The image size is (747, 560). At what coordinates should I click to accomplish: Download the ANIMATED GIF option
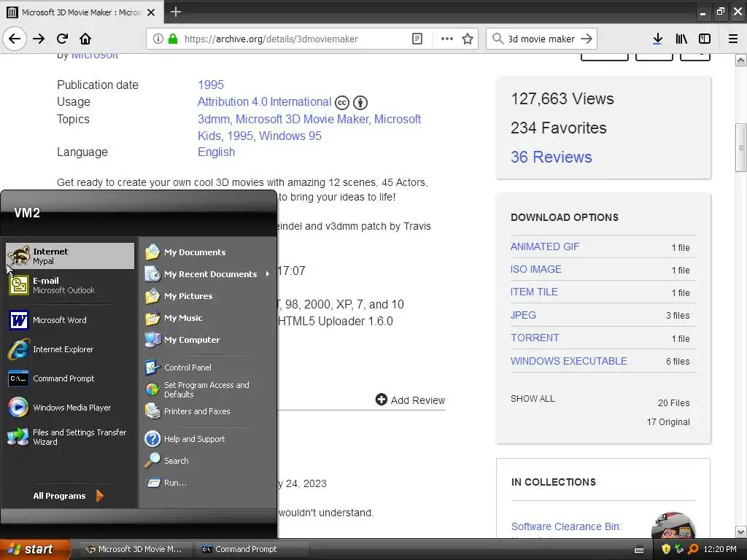[544, 246]
